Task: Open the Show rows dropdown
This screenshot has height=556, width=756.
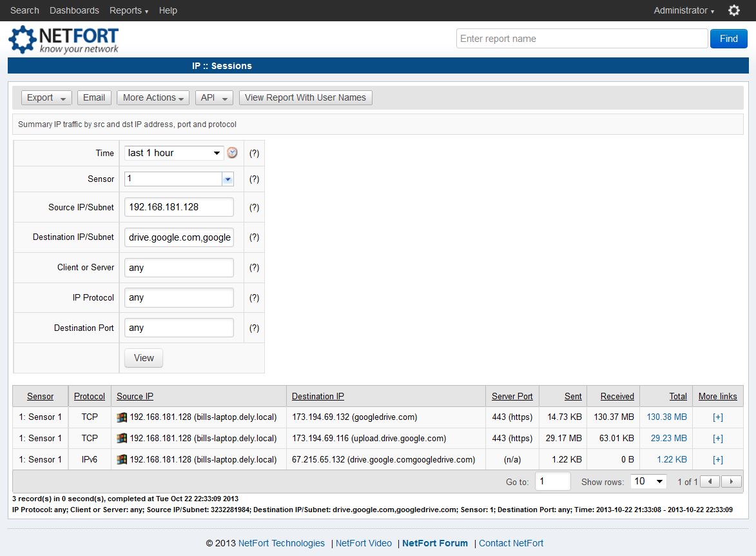Action: [x=648, y=481]
